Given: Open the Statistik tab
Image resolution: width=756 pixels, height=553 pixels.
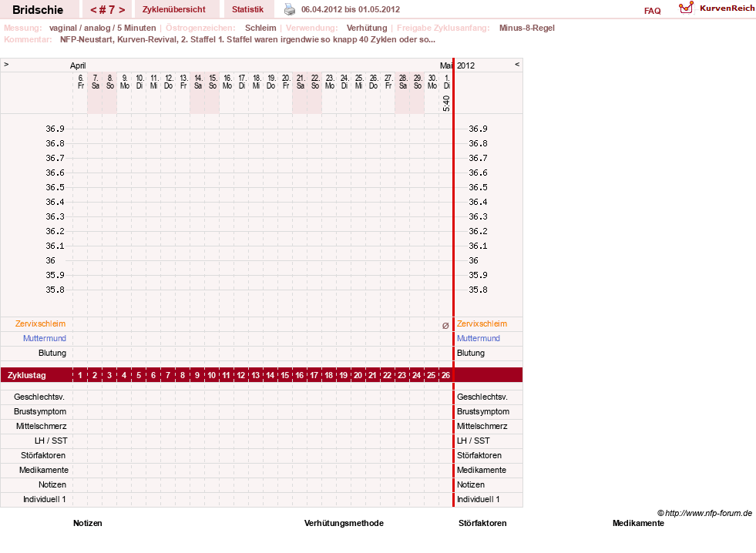Looking at the screenshot, I should coord(248,9).
